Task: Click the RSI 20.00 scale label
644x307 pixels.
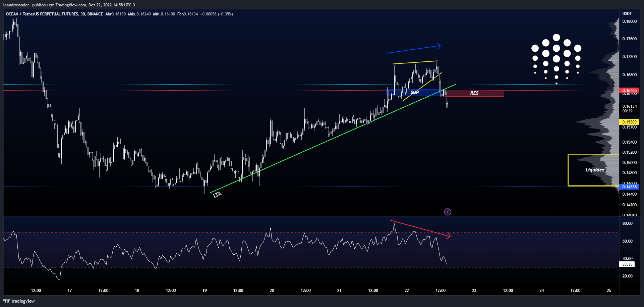Action: tap(627, 276)
